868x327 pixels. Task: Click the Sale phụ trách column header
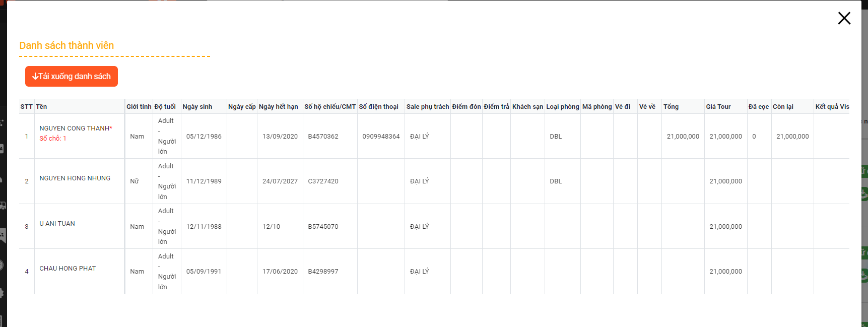pos(428,107)
